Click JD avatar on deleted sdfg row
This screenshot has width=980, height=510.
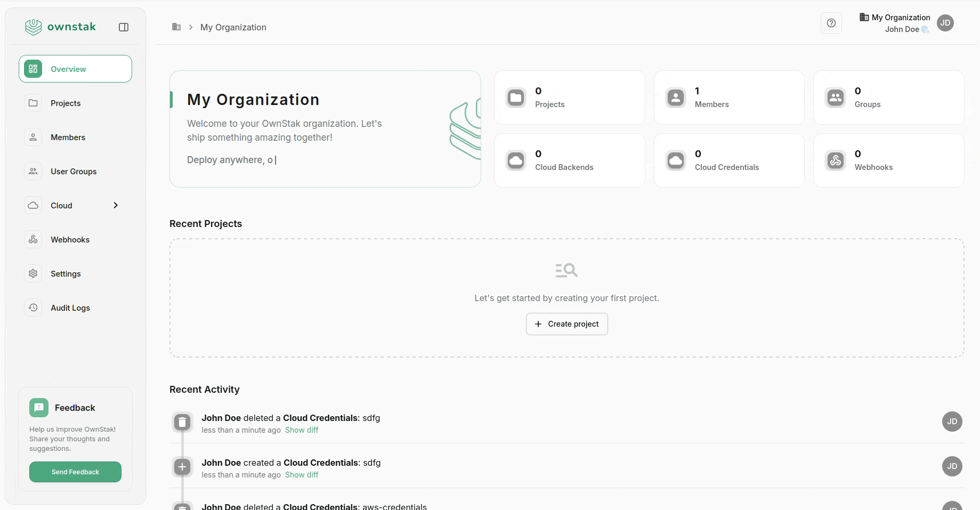click(x=952, y=422)
